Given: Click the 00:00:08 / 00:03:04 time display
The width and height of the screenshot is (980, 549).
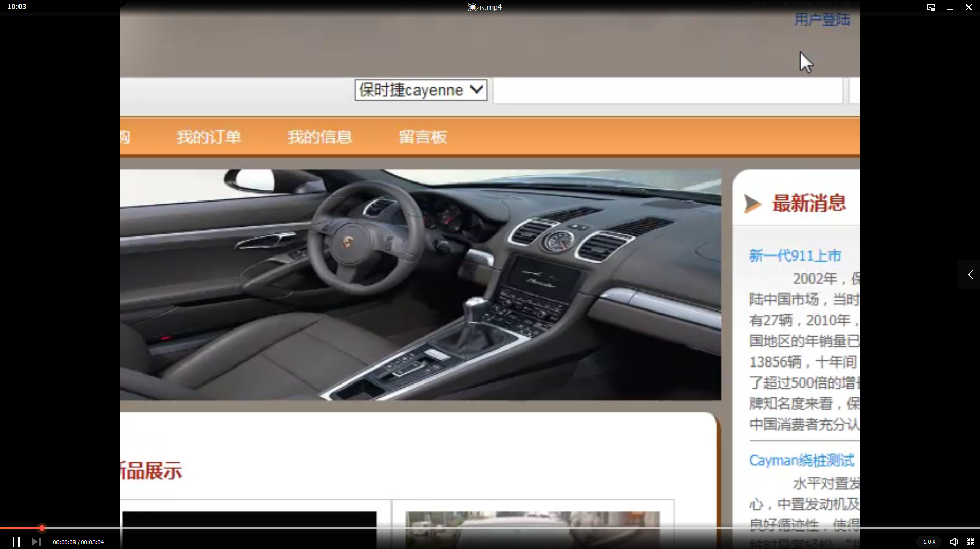Looking at the screenshot, I should click(79, 542).
